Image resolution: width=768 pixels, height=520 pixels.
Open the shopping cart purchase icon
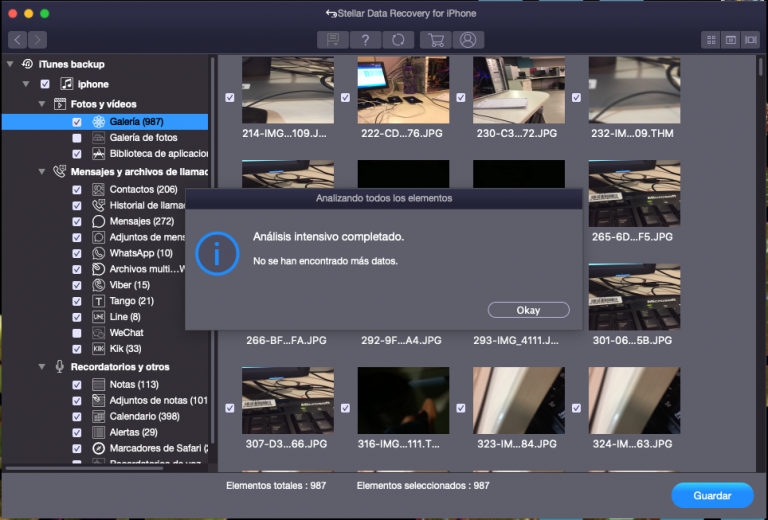pos(435,40)
